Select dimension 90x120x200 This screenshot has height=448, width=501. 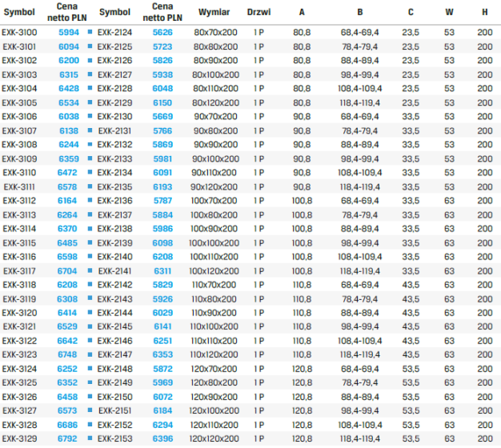[214, 187]
